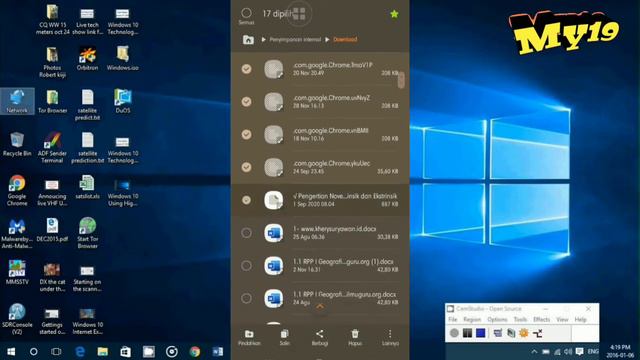Open the home folder icon in breadcrumb
The width and height of the screenshot is (640, 360).
(x=248, y=40)
